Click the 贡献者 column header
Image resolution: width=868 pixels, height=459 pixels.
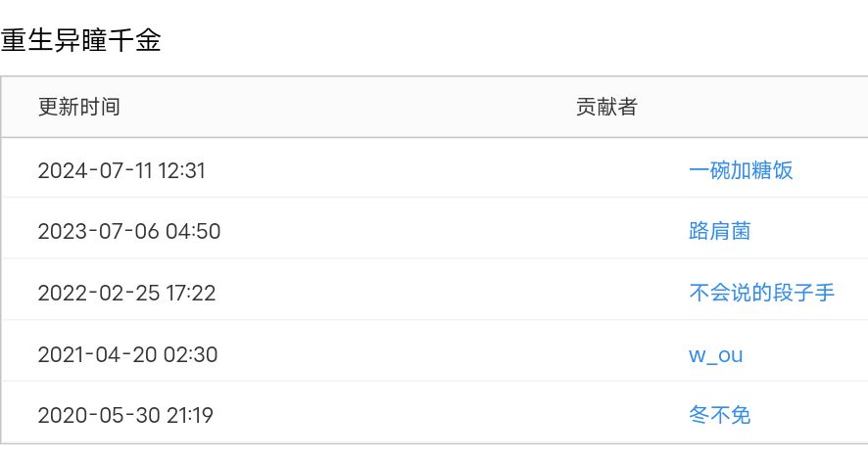click(606, 107)
